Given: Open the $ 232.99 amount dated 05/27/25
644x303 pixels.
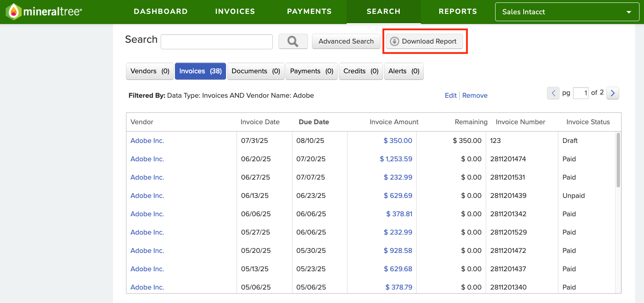Looking at the screenshot, I should click(x=398, y=232).
